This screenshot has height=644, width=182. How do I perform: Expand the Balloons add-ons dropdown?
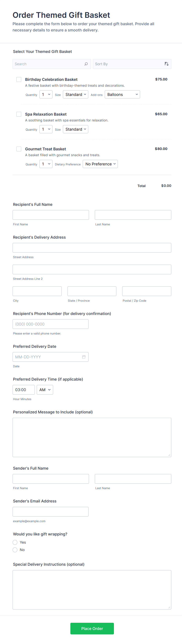[122, 95]
